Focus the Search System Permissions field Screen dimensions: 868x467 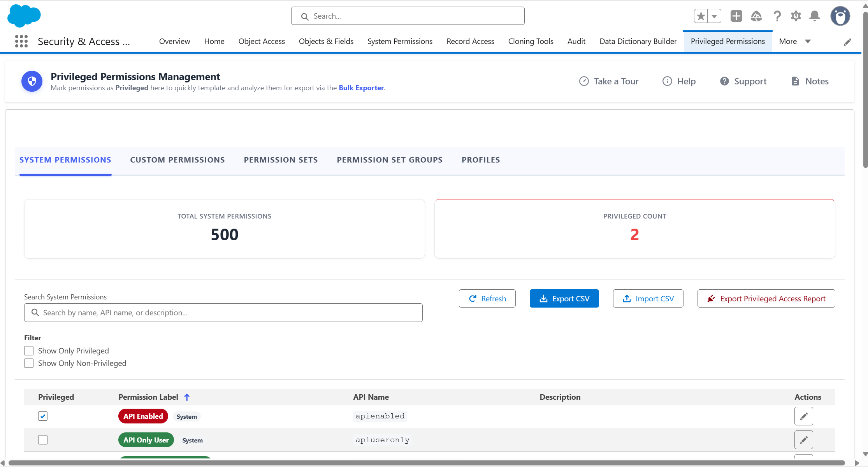point(223,313)
